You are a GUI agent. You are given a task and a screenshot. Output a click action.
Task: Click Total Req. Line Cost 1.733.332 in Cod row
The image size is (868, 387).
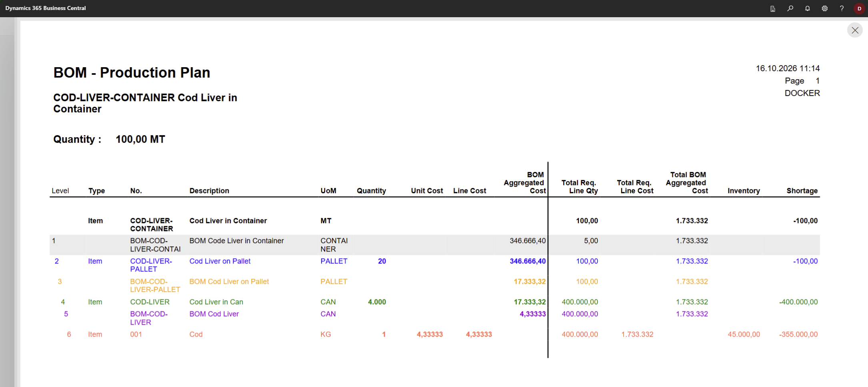click(x=637, y=334)
